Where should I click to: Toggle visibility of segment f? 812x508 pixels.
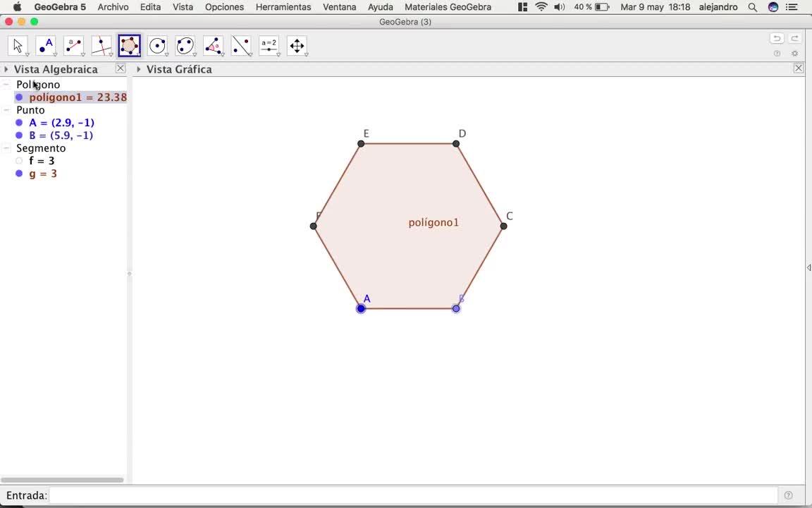tap(19, 161)
